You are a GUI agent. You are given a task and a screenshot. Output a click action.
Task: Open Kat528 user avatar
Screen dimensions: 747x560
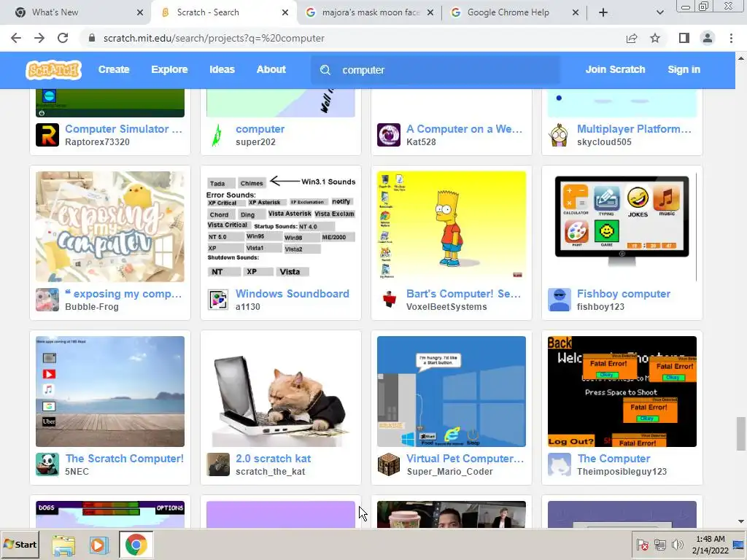pos(389,135)
